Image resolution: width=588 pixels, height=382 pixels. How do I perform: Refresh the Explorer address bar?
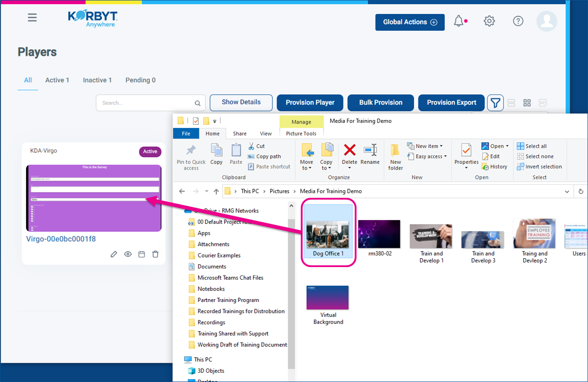pyautogui.click(x=581, y=191)
